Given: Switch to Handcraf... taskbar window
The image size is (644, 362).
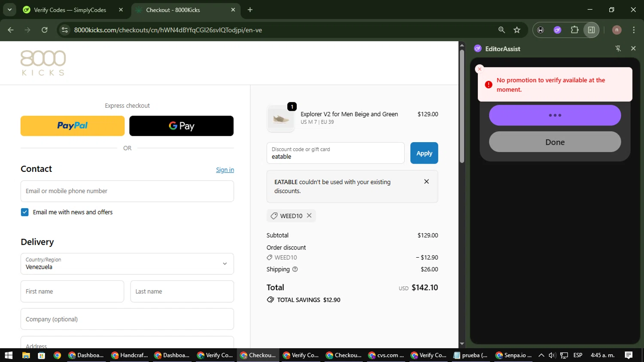Looking at the screenshot, I should (129, 355).
